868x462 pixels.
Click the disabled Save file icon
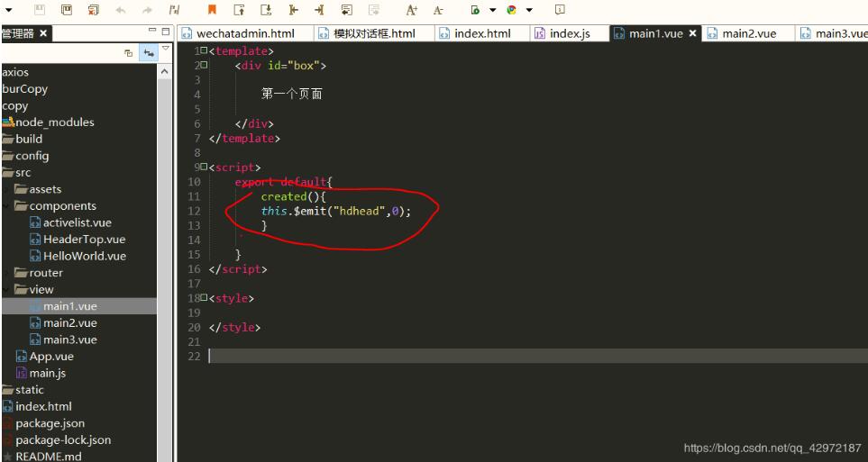pos(40,9)
